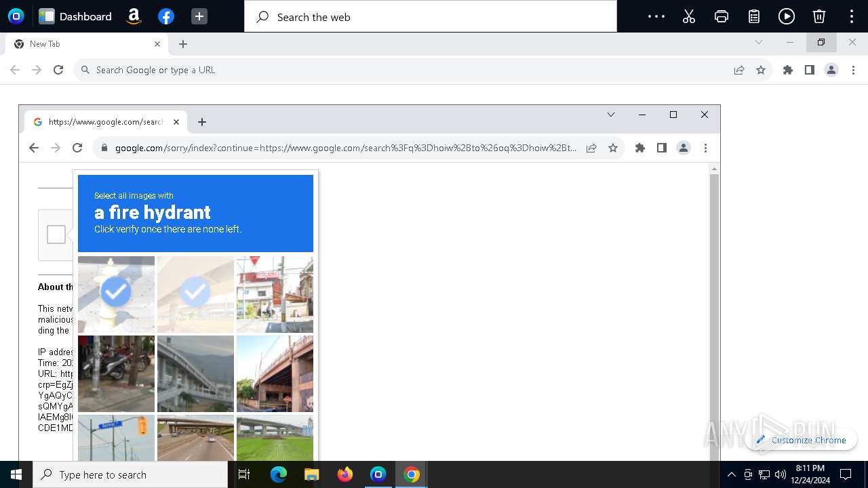Launch Microsoft Edge from the taskbar
The image size is (868, 488).
tap(278, 474)
